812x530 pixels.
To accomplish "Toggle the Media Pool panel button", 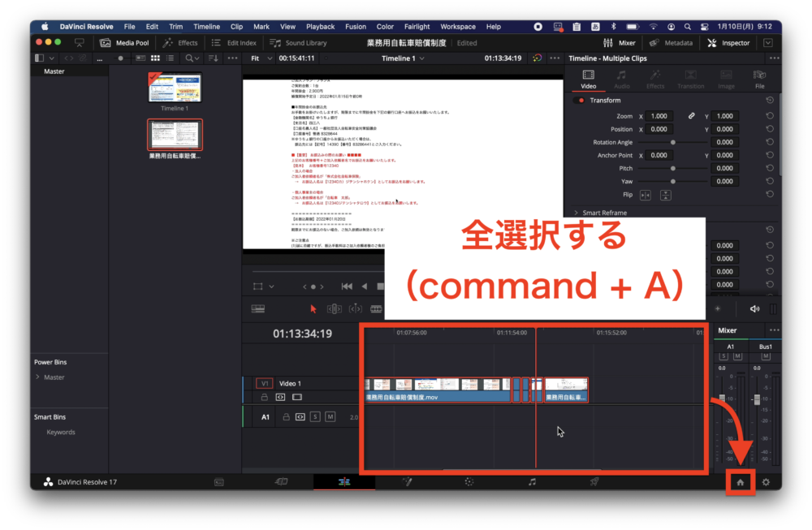I will [x=124, y=43].
